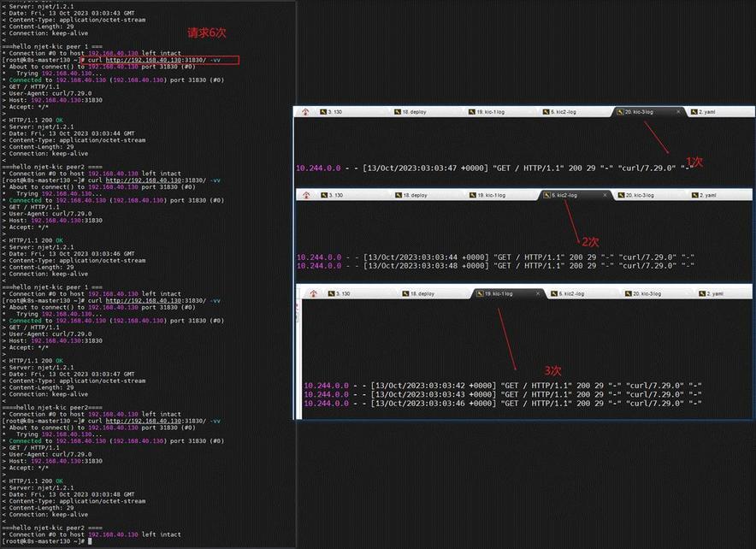
Task: Close the active 19. kic-1log tab
Action: tap(538, 293)
